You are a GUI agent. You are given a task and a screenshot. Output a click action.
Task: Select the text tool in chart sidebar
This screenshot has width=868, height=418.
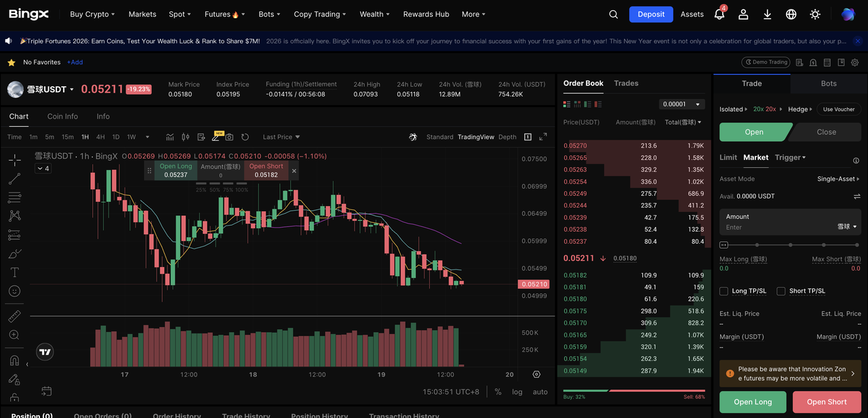pyautogui.click(x=14, y=272)
